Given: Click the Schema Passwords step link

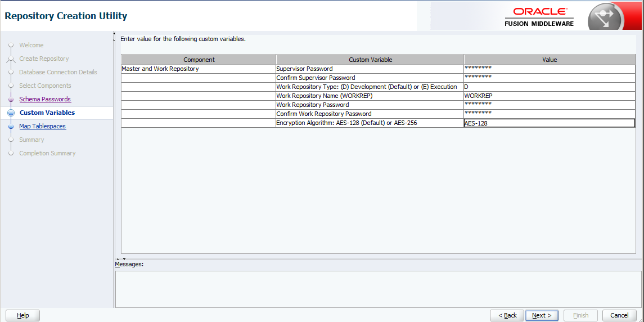Looking at the screenshot, I should pos(45,99).
